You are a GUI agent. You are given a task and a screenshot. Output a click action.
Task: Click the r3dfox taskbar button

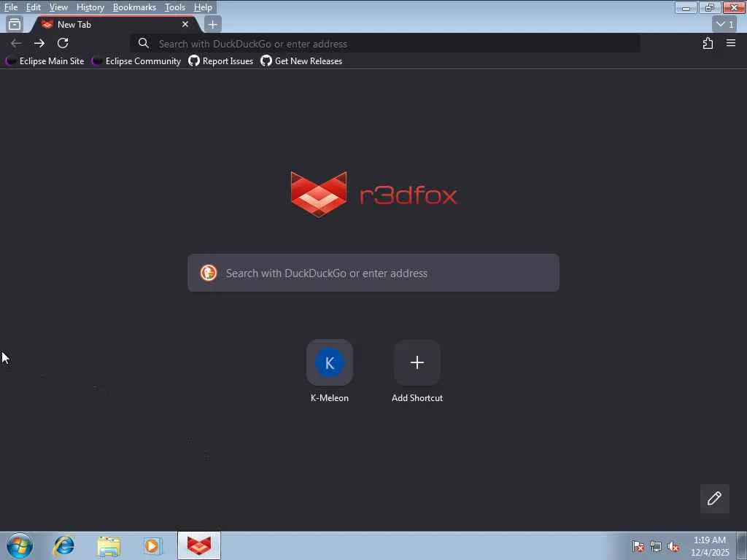(x=199, y=545)
